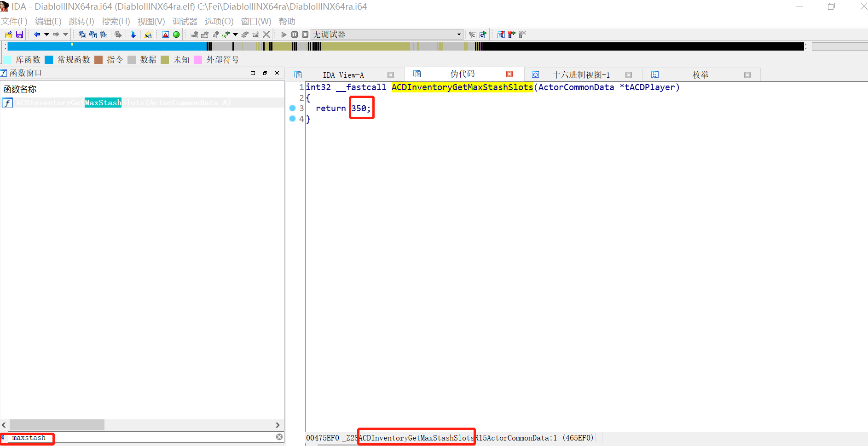Float the 函数窗口 panel via restore icon
This screenshot has height=446, width=868.
coord(265,73)
